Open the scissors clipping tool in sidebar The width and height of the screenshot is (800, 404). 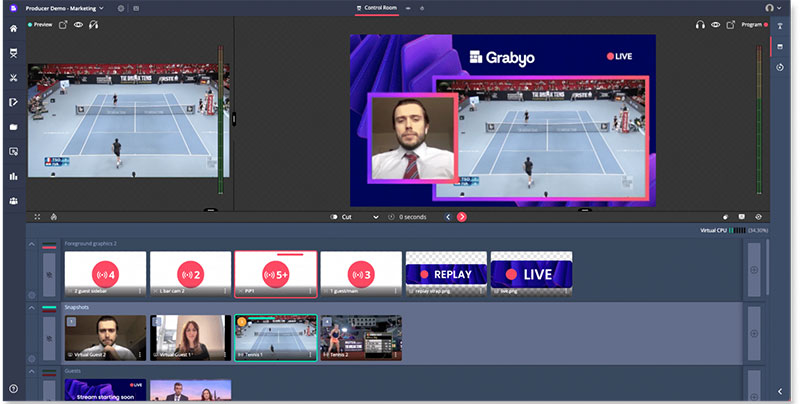pos(13,77)
